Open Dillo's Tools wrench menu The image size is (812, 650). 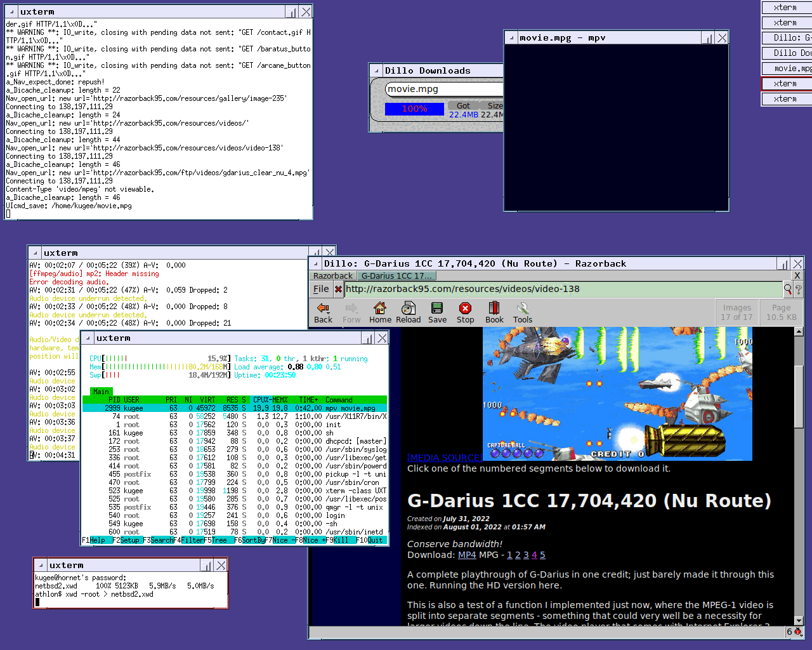tap(523, 313)
